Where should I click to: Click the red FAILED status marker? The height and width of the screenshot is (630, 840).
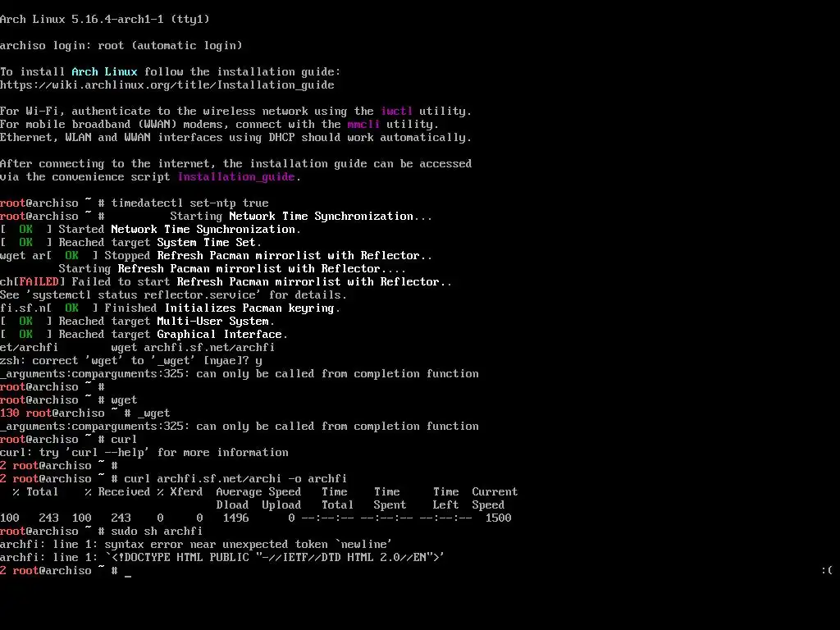click(39, 282)
